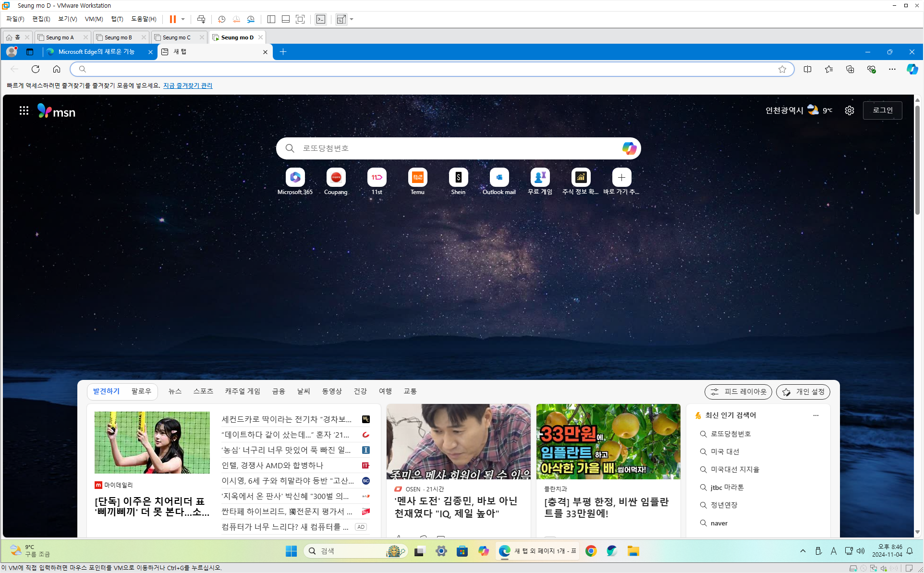Open Coupang quick link shortcut
This screenshot has height=573, width=924.
point(336,178)
